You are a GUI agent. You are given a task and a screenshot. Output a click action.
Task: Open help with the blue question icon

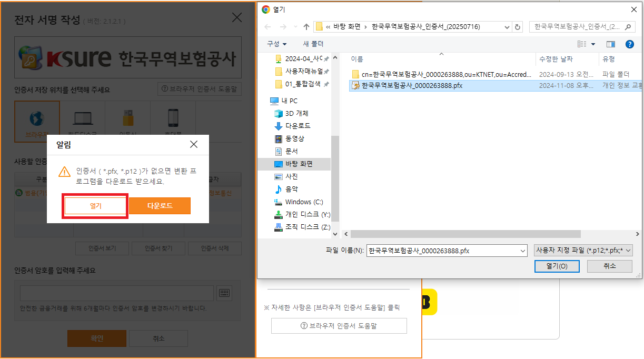pos(629,44)
